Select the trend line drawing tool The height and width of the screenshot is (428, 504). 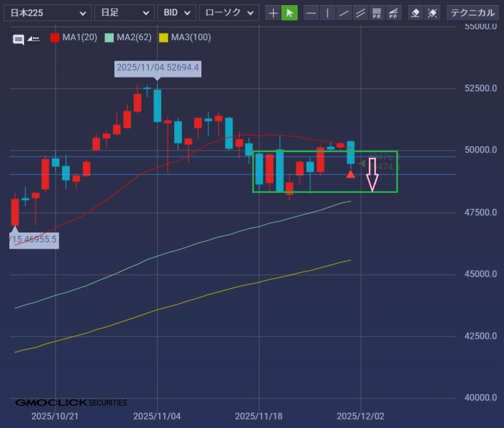pos(344,13)
